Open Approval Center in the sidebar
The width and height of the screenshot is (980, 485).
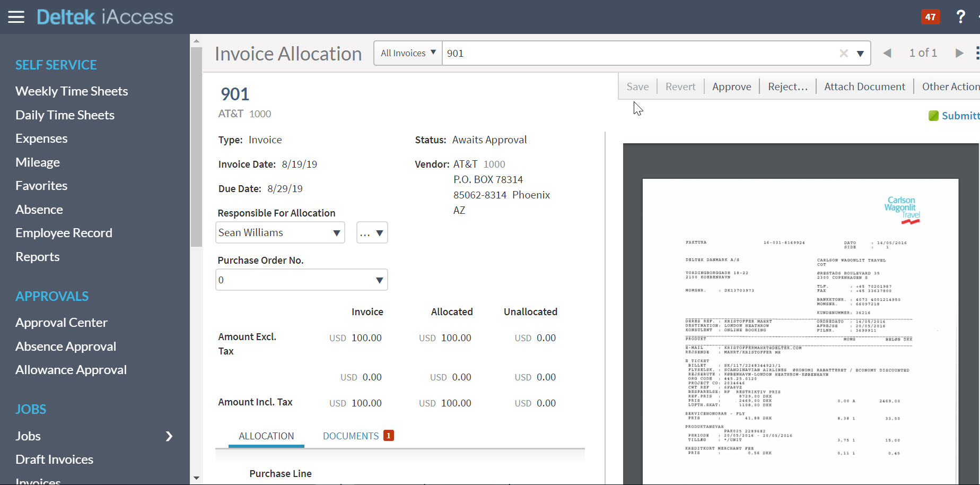pos(62,323)
